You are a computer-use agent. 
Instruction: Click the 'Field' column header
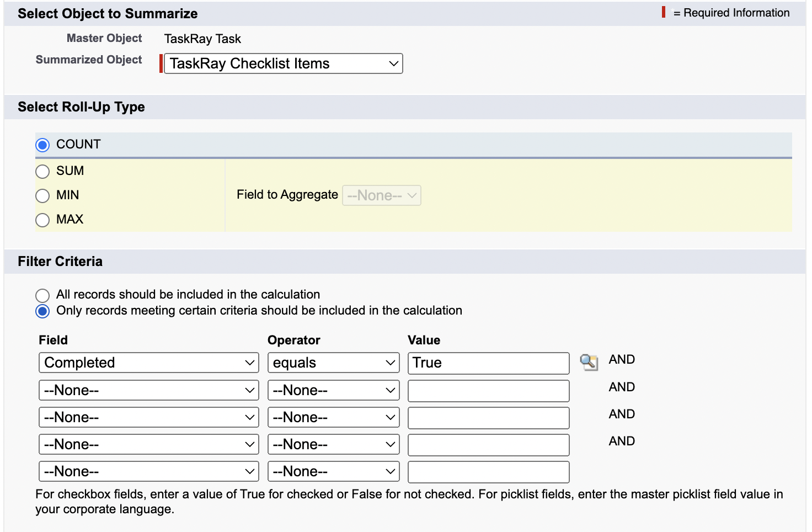tap(54, 340)
